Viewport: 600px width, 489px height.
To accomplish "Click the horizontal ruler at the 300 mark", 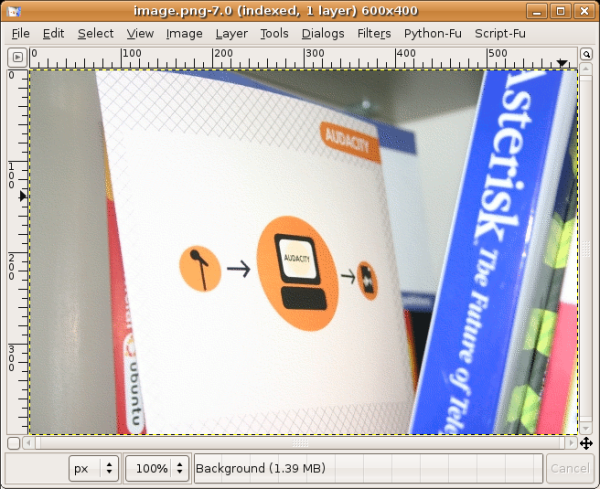I will pyautogui.click(x=305, y=58).
